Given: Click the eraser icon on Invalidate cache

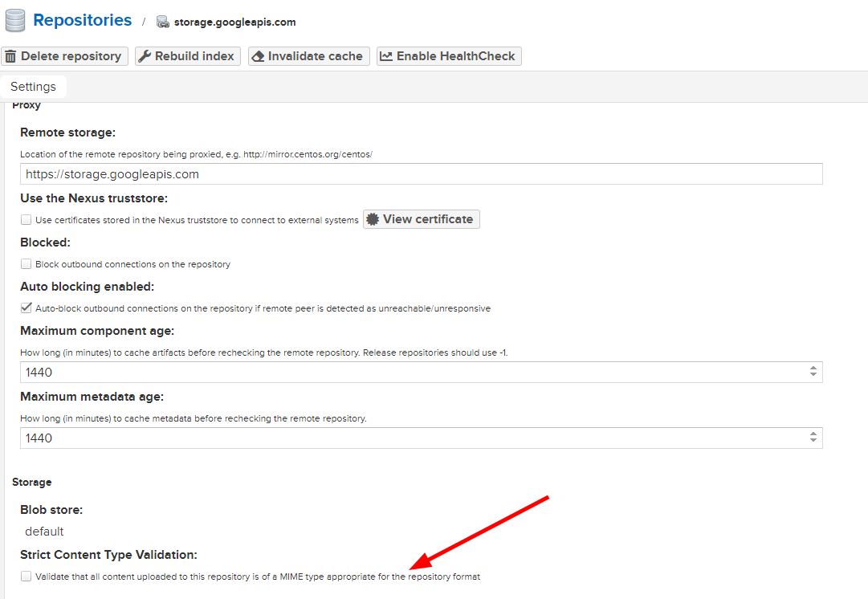Looking at the screenshot, I should pyautogui.click(x=258, y=56).
